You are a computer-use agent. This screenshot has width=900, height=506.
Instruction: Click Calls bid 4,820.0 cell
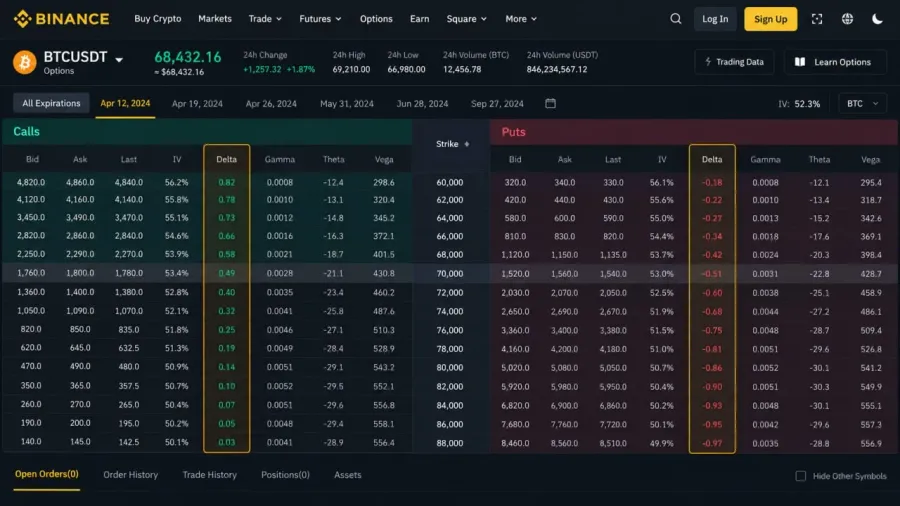pyautogui.click(x=30, y=182)
